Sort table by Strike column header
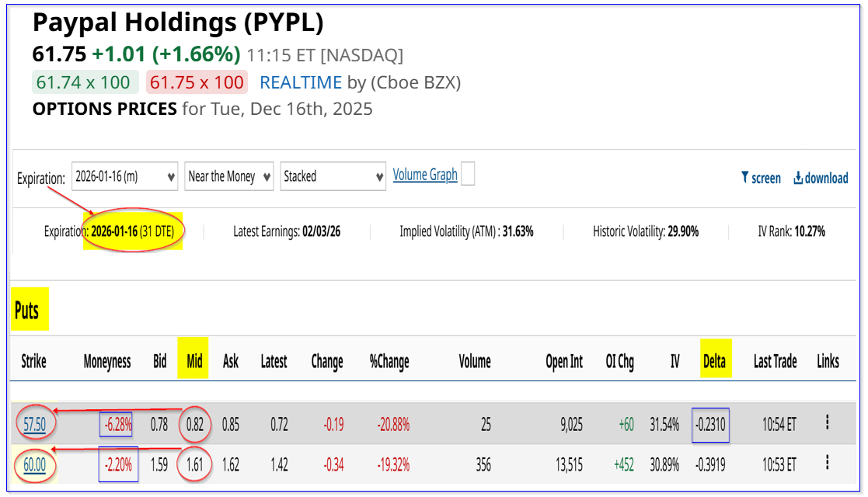 [33, 361]
